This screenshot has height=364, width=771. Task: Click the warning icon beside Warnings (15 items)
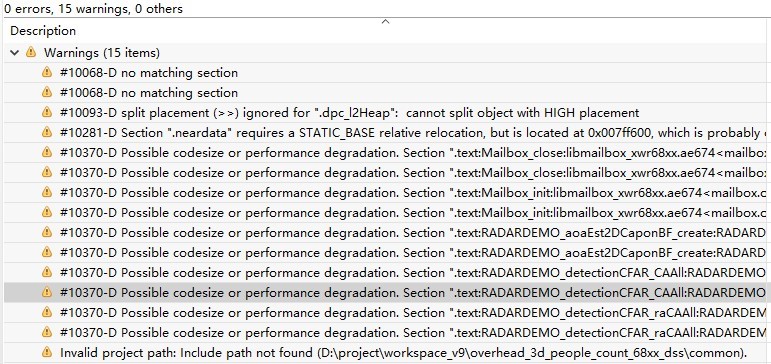(x=31, y=52)
